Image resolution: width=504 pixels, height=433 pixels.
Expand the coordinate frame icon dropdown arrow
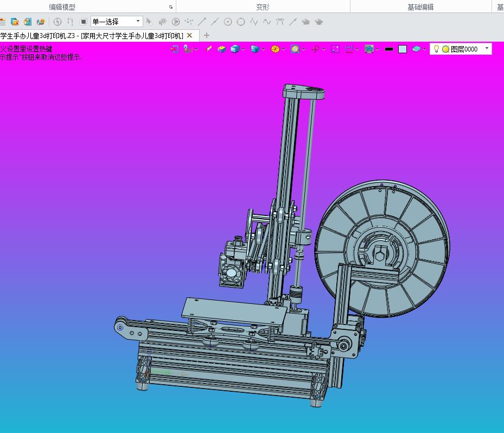(196, 49)
